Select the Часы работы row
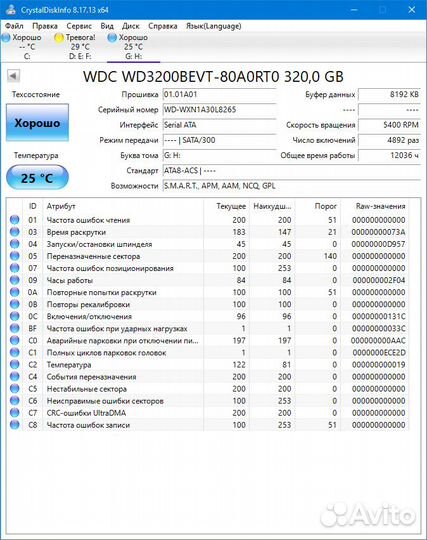 click(209, 280)
